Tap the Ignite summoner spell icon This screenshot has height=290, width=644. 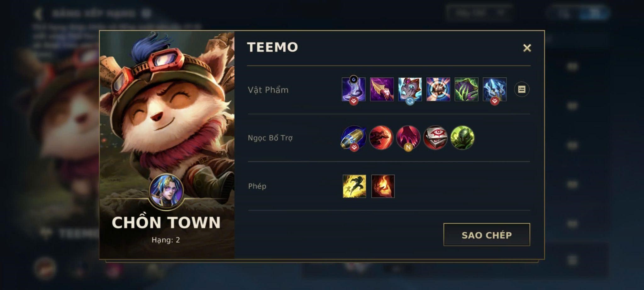(x=383, y=186)
